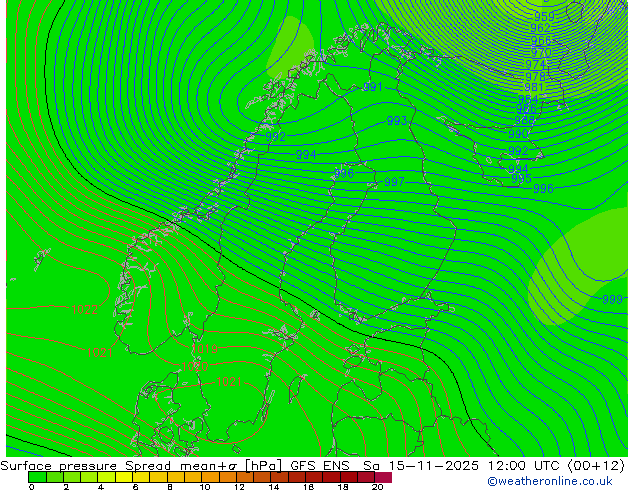634x490 pixels.
Task: Select the 984 contour label
Action: pos(528,99)
